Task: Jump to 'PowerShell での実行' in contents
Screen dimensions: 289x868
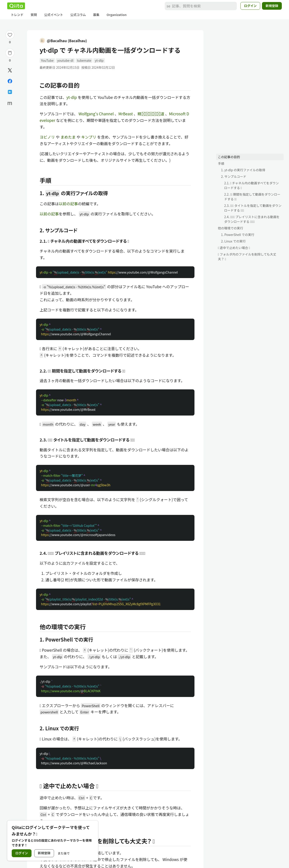Action: (x=237, y=235)
